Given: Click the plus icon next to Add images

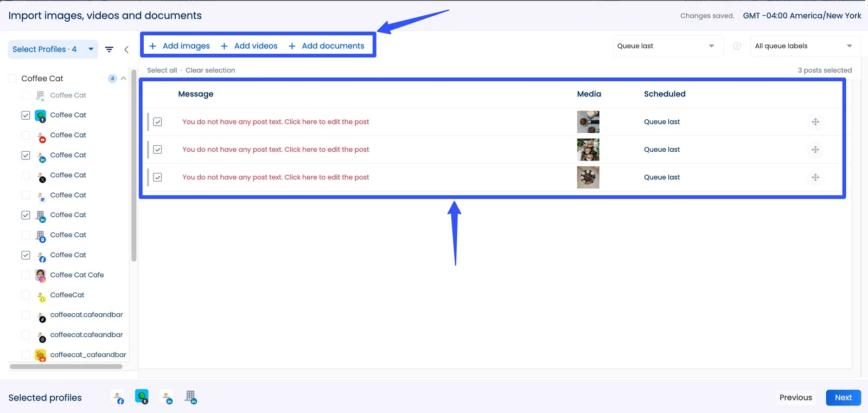Looking at the screenshot, I should (153, 46).
